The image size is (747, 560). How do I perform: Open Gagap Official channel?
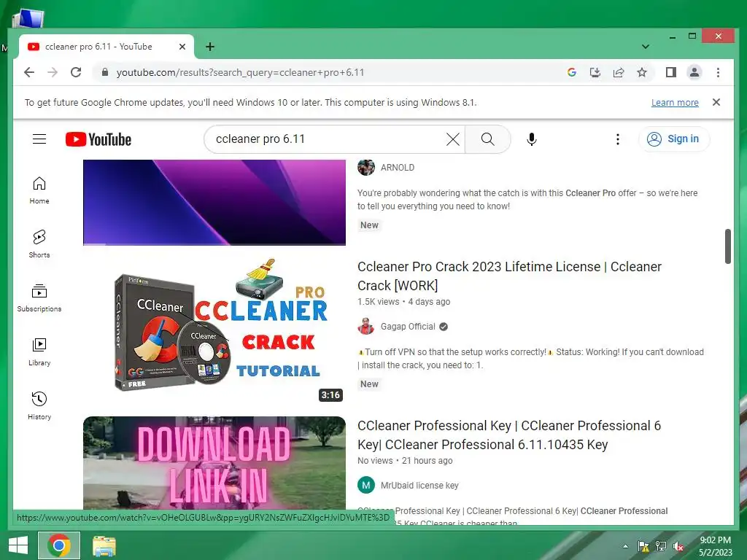(408, 327)
